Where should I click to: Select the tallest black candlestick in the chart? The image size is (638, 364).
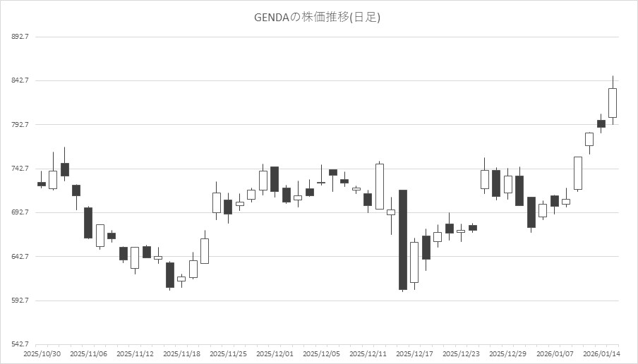coord(403,240)
